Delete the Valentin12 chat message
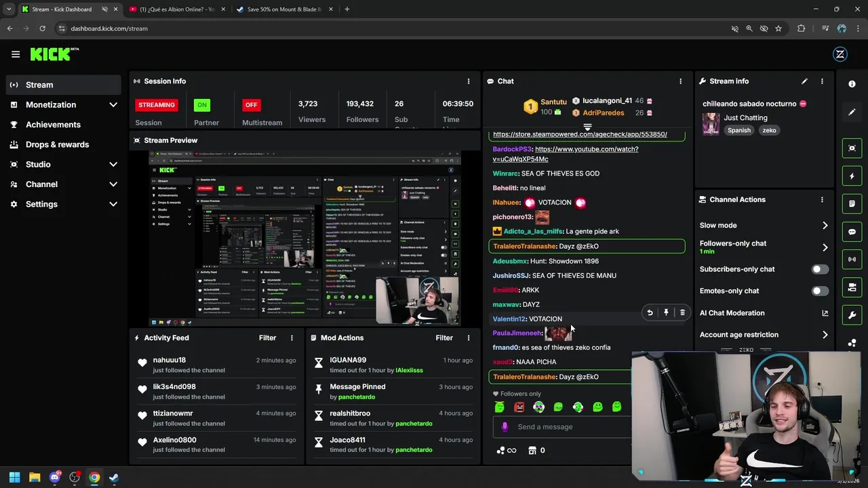Viewport: 868px width, 488px height. click(682, 312)
